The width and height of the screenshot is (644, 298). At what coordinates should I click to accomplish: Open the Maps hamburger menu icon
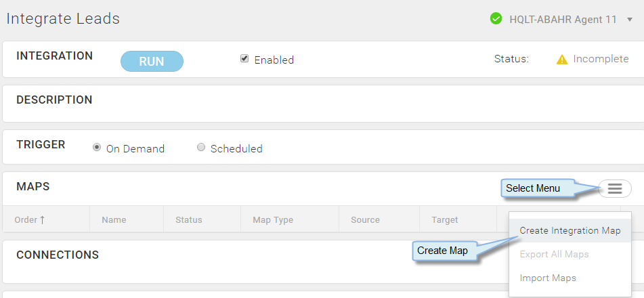615,189
